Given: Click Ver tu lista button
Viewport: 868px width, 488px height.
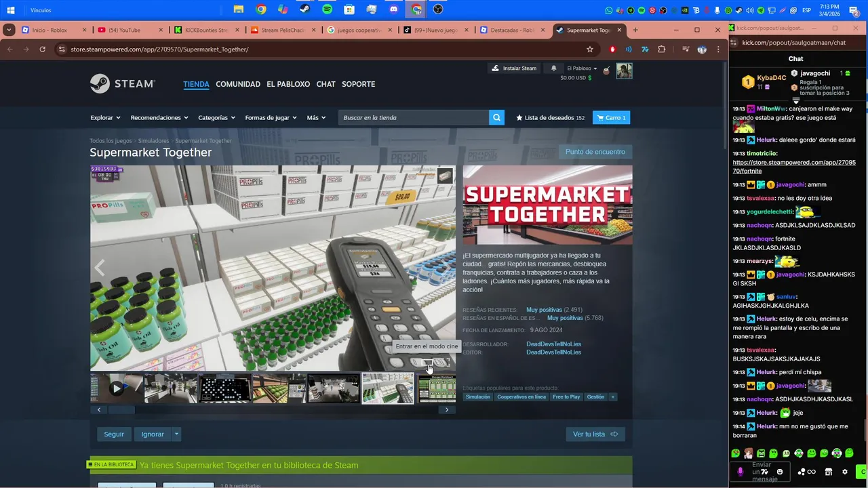Looking at the screenshot, I should [595, 434].
